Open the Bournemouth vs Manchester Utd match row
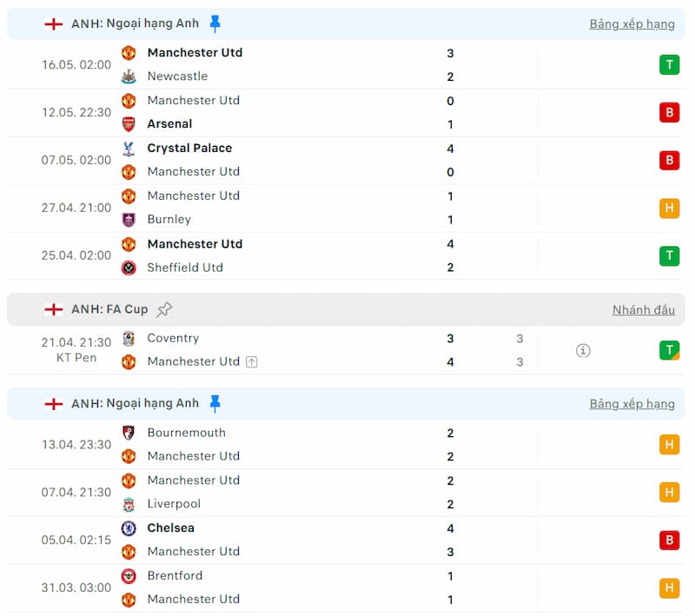695x616 pixels. [347, 445]
